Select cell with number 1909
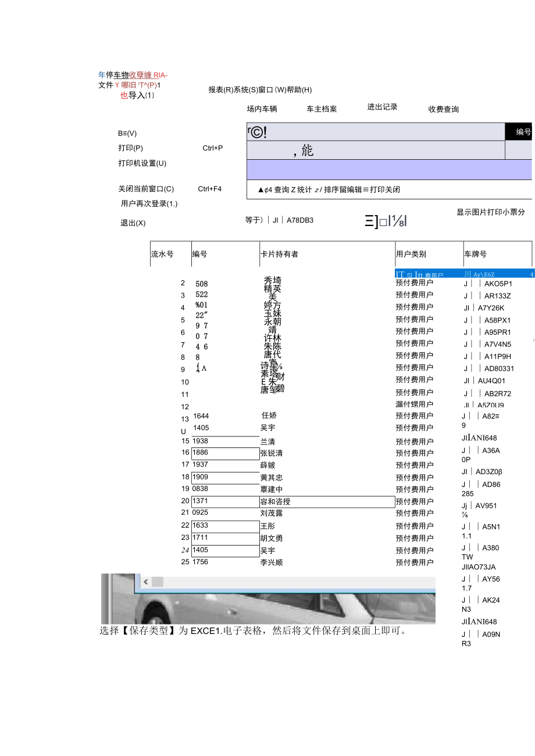The width and height of the screenshot is (535, 756). [x=200, y=477]
